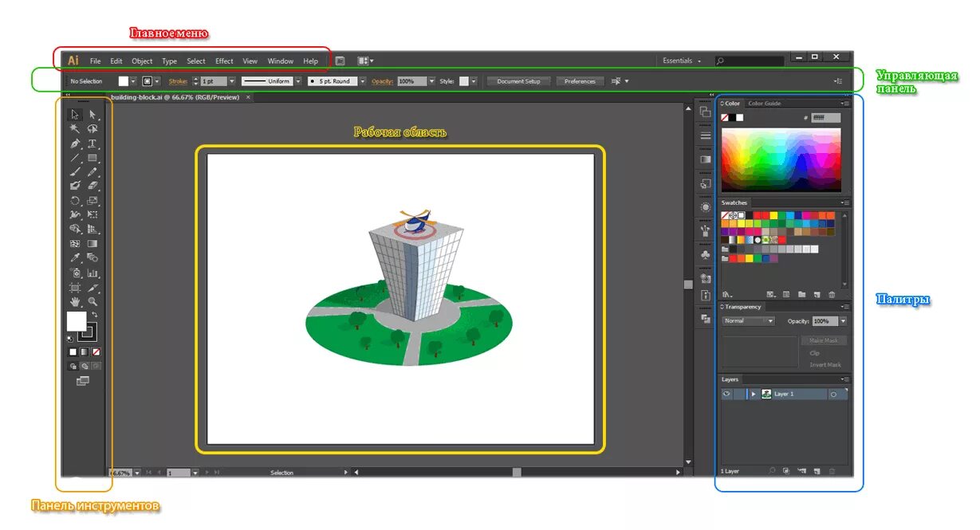Select the Eraser tool
980x530 pixels.
tap(92, 186)
